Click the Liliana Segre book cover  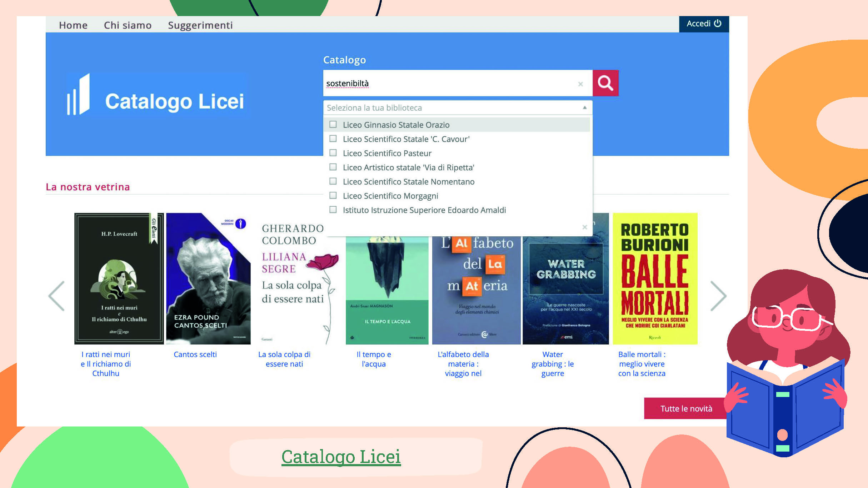[298, 282]
